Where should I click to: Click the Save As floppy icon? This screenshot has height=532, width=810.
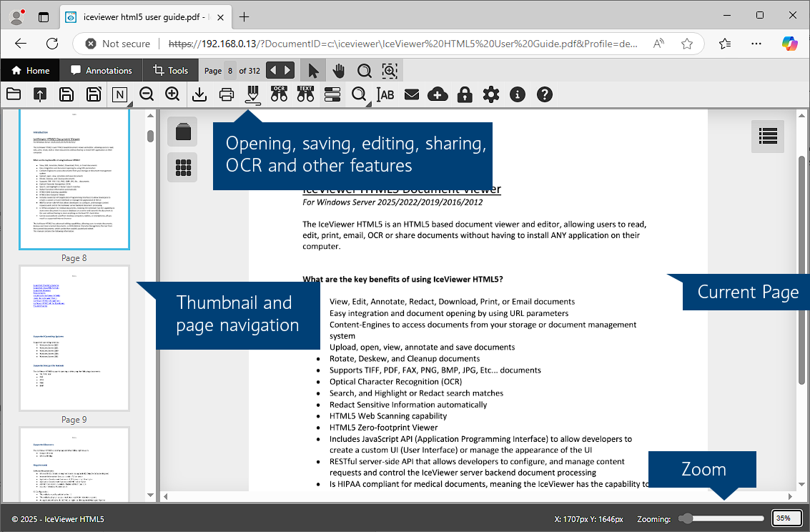click(x=94, y=94)
